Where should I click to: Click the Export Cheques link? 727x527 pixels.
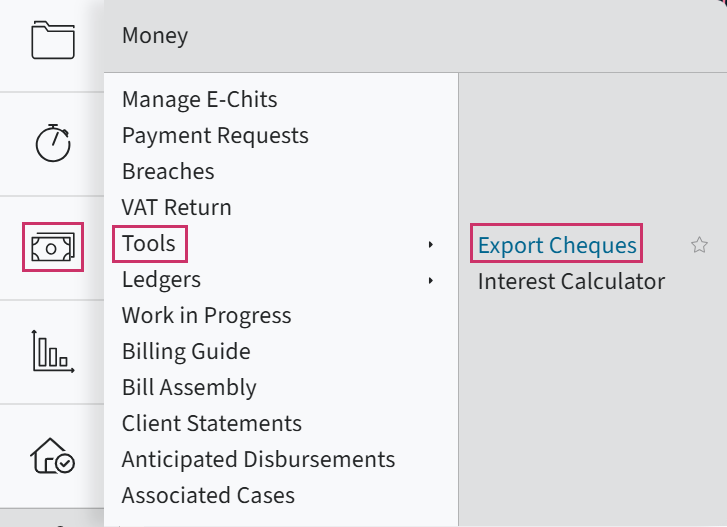[557, 245]
